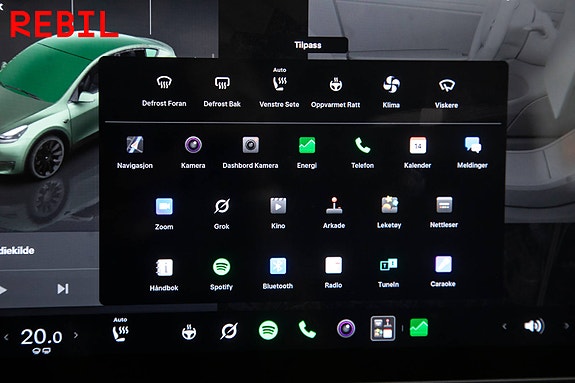Decrease temperature with left arrow

(6, 336)
